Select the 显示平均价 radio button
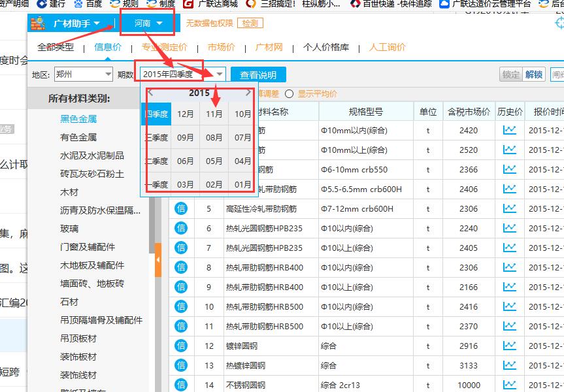This screenshot has height=392, width=564. coord(290,94)
